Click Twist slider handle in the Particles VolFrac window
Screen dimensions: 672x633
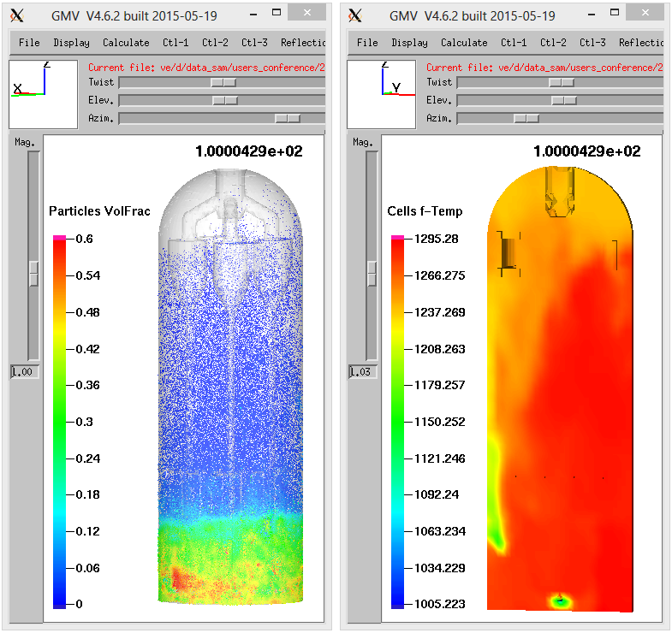224,82
